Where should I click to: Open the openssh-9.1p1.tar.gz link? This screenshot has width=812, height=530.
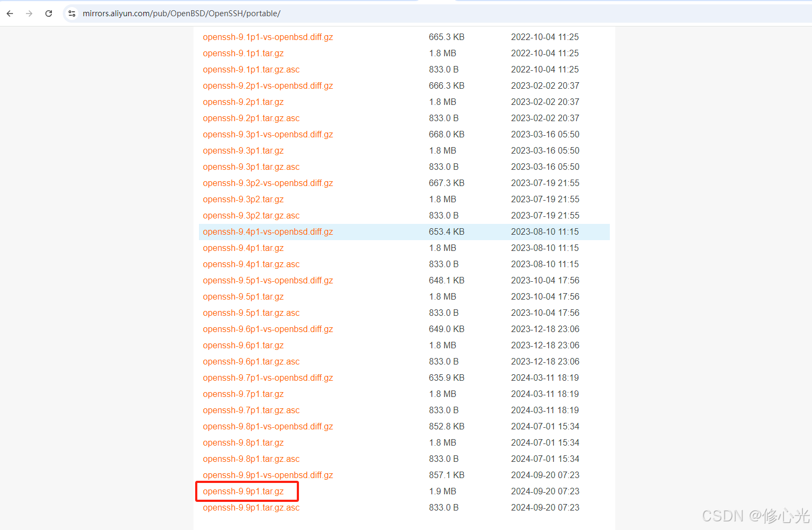coord(243,53)
